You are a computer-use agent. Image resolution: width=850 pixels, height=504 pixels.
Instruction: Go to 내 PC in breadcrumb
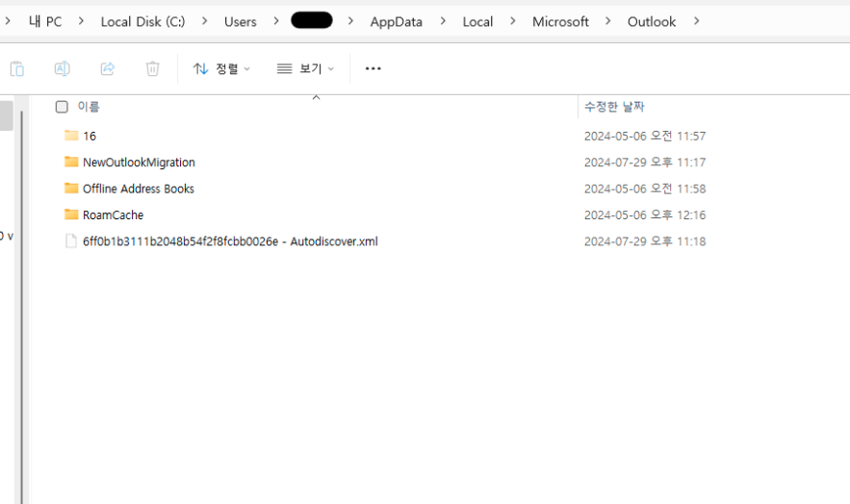(45, 22)
